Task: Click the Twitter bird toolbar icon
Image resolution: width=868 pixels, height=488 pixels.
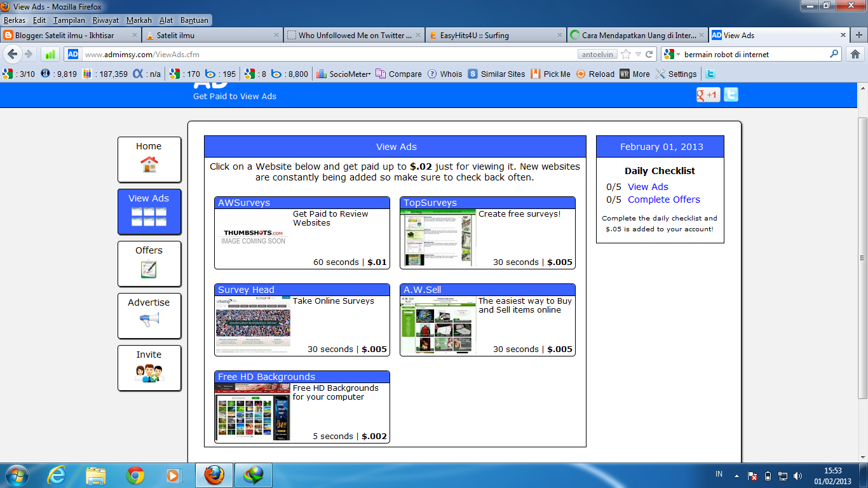Action: (710, 74)
